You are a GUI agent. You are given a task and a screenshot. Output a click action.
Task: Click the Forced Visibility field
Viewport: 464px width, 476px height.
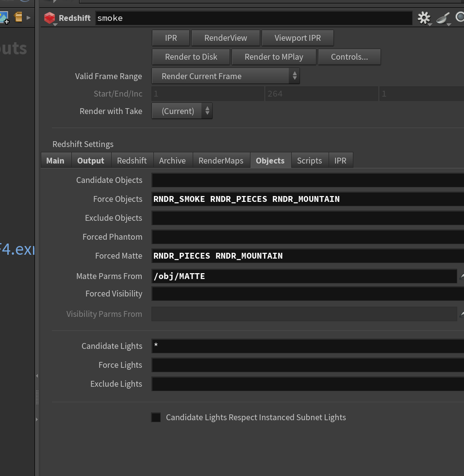308,294
